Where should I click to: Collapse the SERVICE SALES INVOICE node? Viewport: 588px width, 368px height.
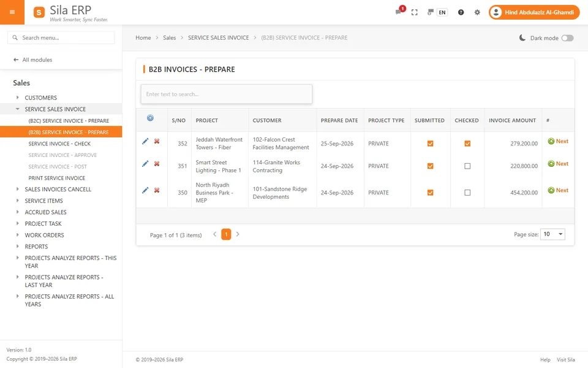tap(17, 109)
